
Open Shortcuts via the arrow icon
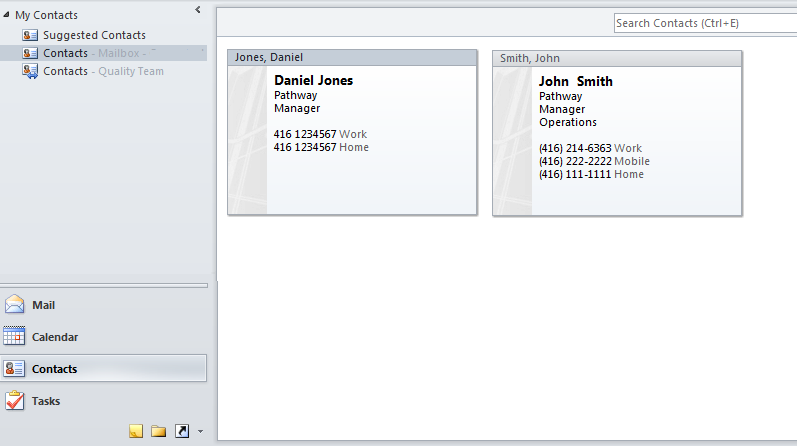pos(182,431)
